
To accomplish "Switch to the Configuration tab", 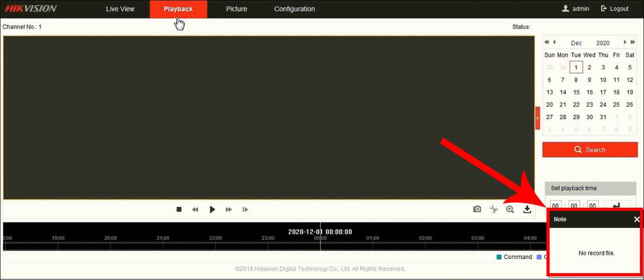I will [294, 9].
